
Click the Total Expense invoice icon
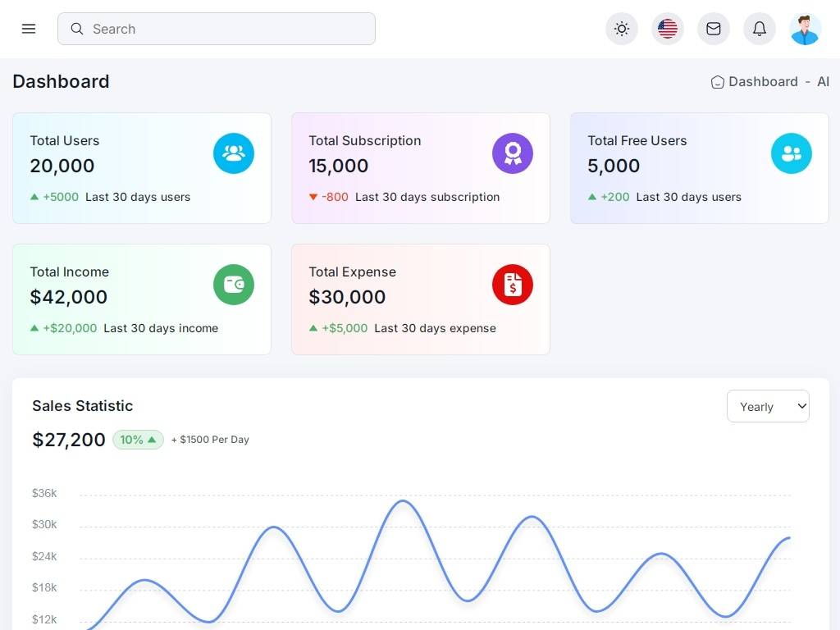point(513,285)
